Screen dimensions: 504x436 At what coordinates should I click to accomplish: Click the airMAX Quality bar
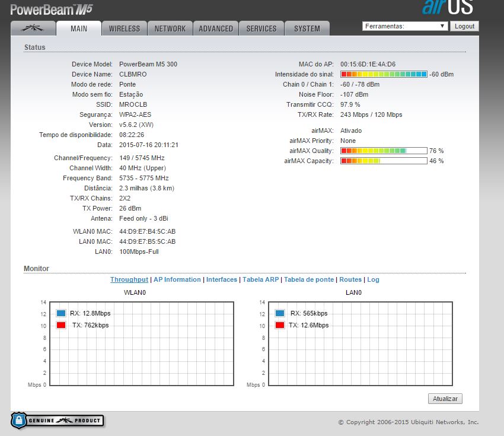click(384, 151)
